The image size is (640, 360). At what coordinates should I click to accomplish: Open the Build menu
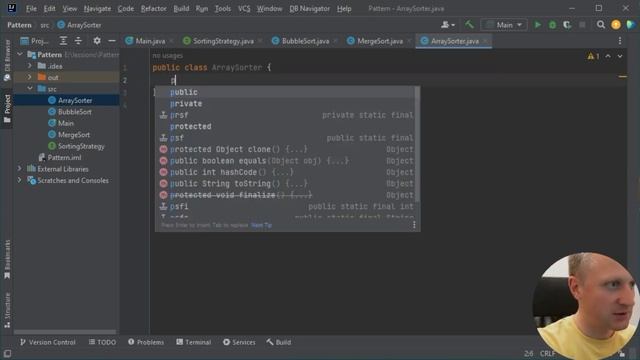(181, 9)
